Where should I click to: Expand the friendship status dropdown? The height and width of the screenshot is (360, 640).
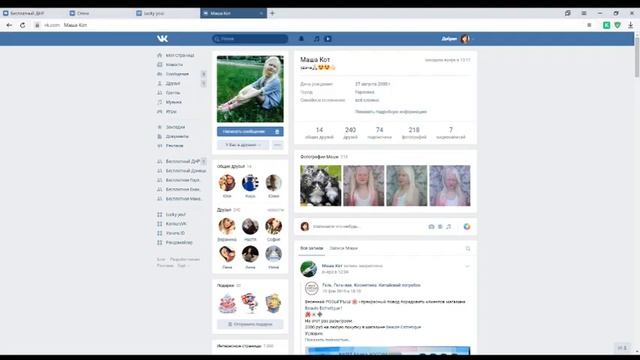click(x=243, y=145)
